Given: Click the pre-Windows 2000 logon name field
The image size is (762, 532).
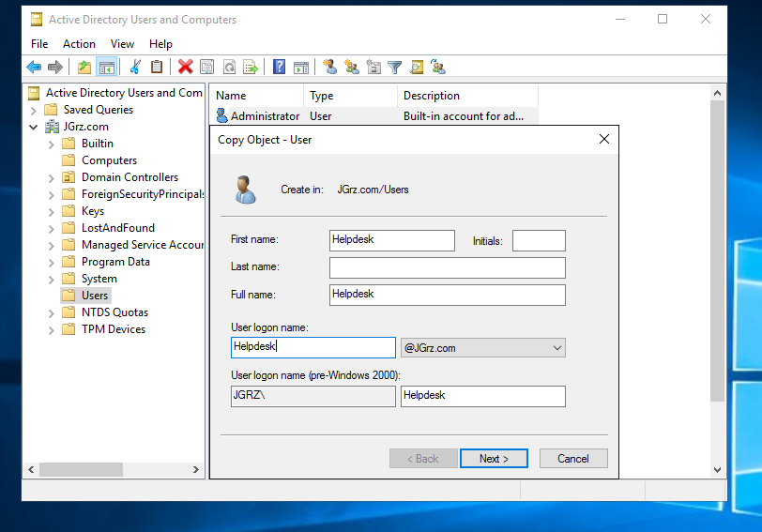Looking at the screenshot, I should (483, 396).
